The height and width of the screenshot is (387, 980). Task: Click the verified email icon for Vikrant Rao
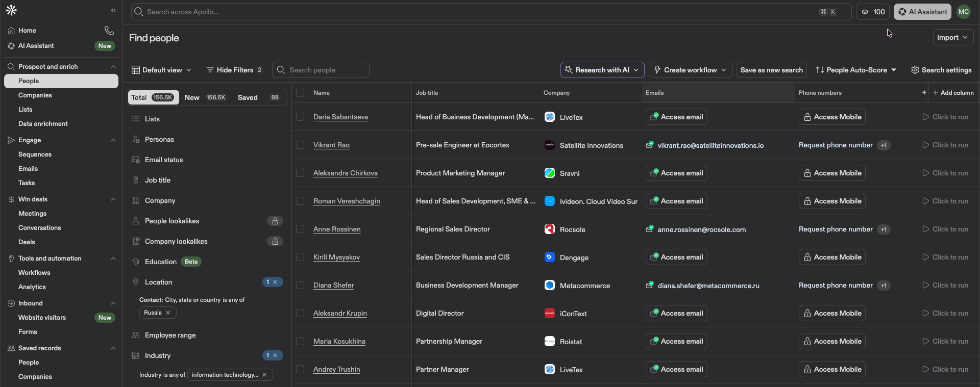[x=650, y=145]
